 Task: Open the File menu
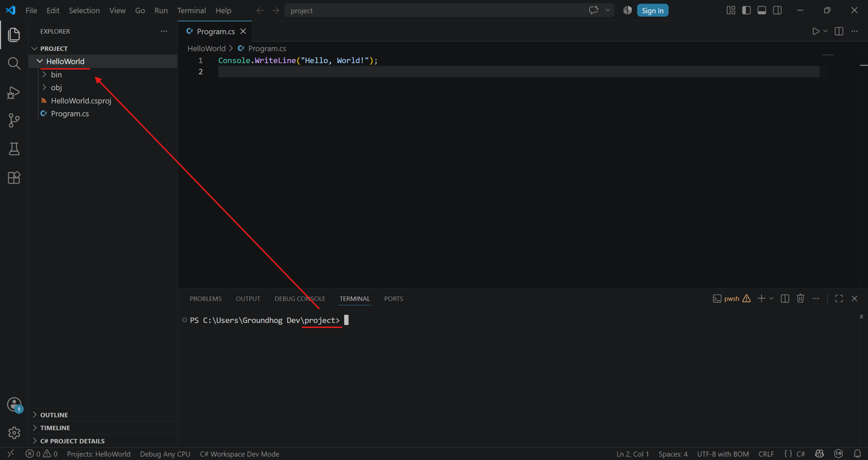click(31, 10)
